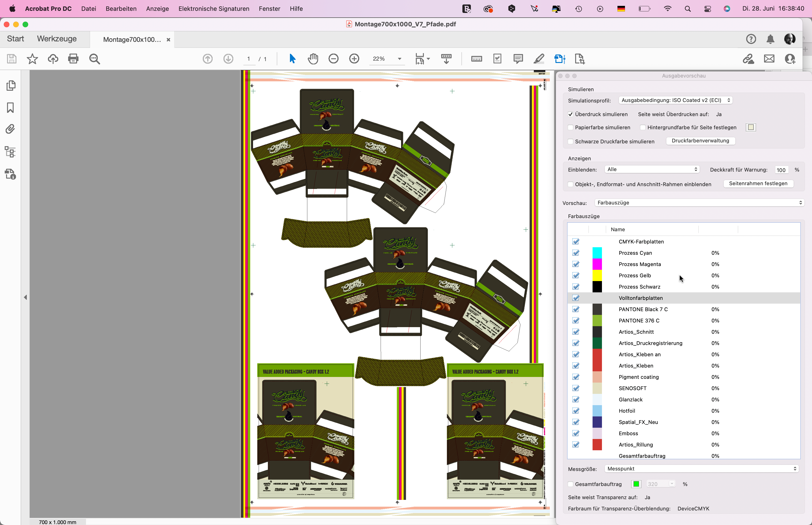Zoom in with plus circle icon
The height and width of the screenshot is (525, 812).
click(x=354, y=59)
